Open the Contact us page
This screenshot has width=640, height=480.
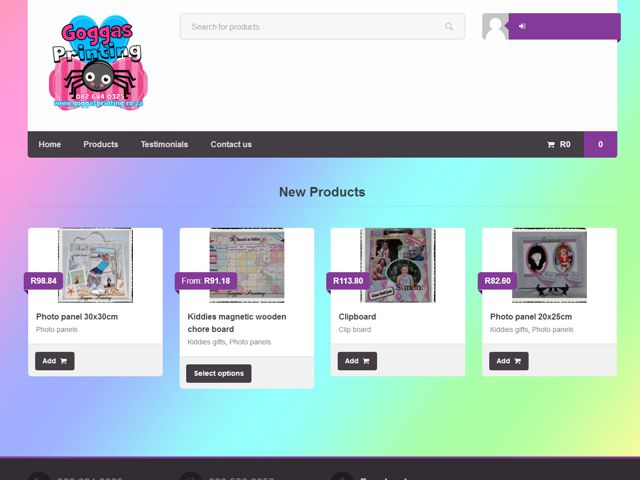(x=231, y=144)
